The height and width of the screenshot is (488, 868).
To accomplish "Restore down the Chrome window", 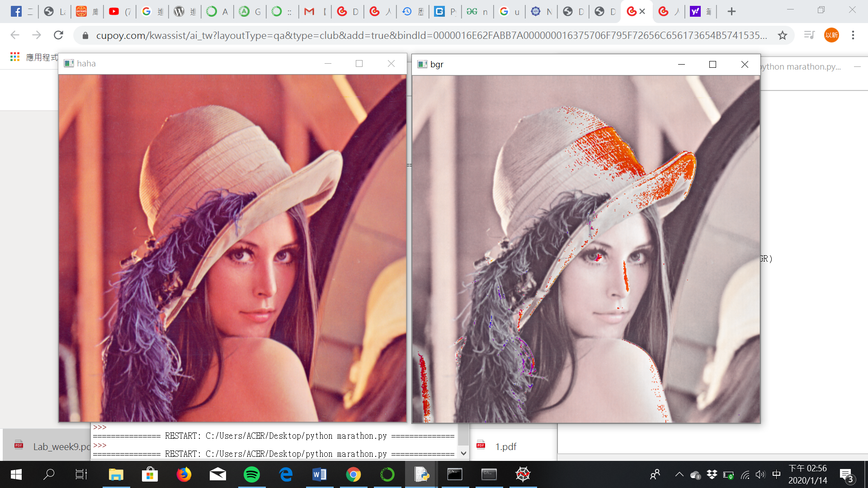I will tap(821, 10).
